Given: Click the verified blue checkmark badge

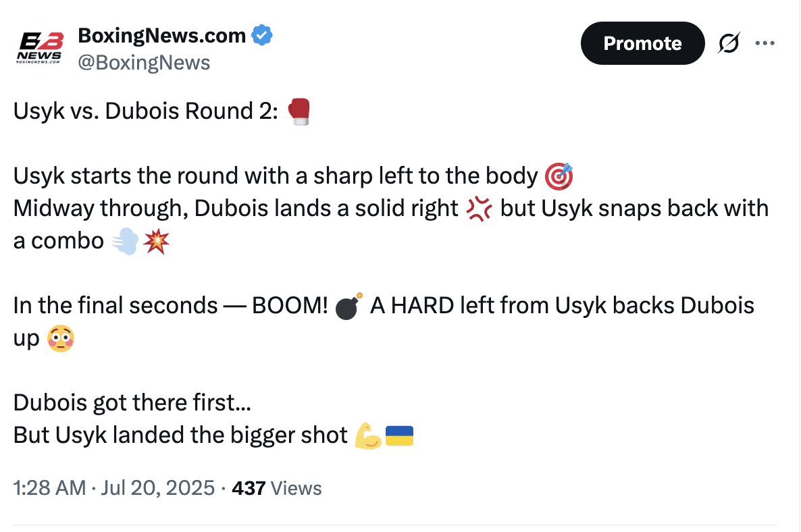Looking at the screenshot, I should [x=263, y=35].
